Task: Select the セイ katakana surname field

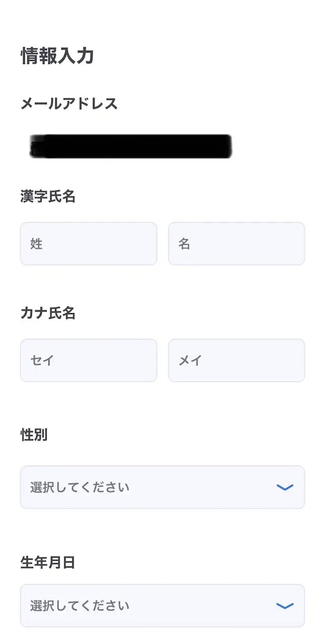Action: pyautogui.click(x=88, y=360)
